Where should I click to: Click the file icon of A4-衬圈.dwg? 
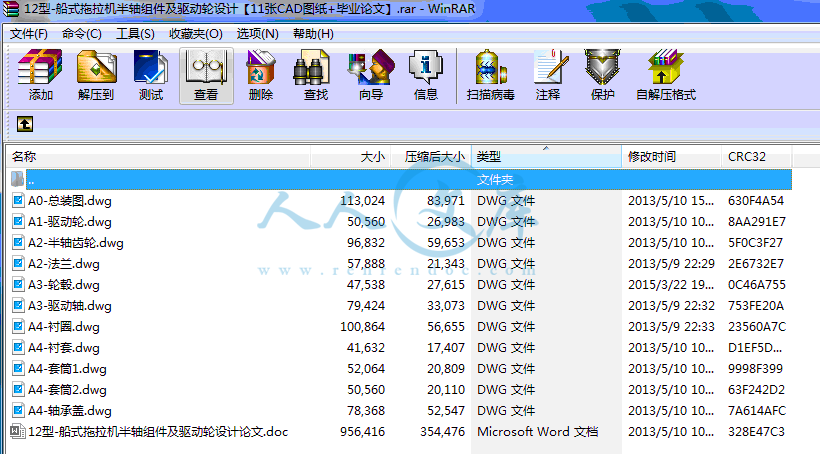(18, 326)
